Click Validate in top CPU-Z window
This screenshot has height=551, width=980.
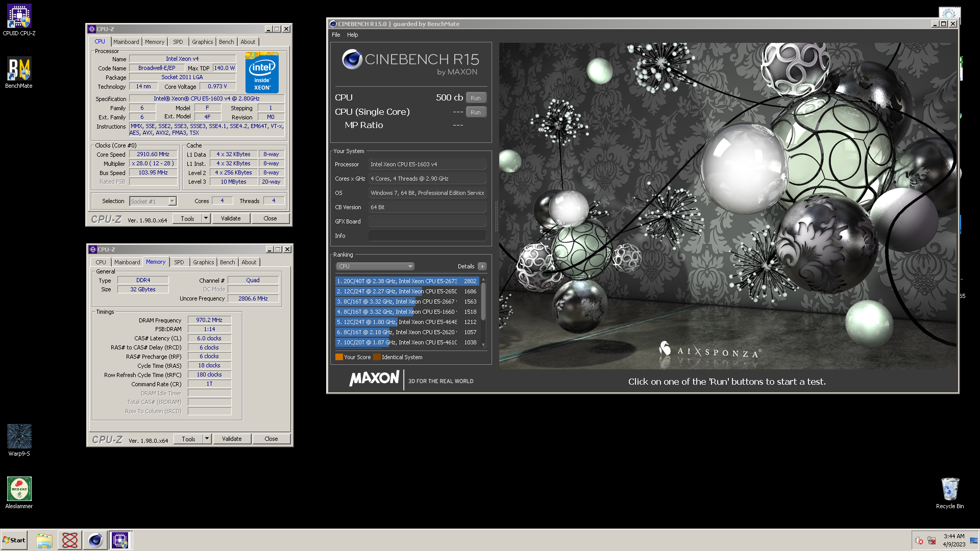coord(231,218)
